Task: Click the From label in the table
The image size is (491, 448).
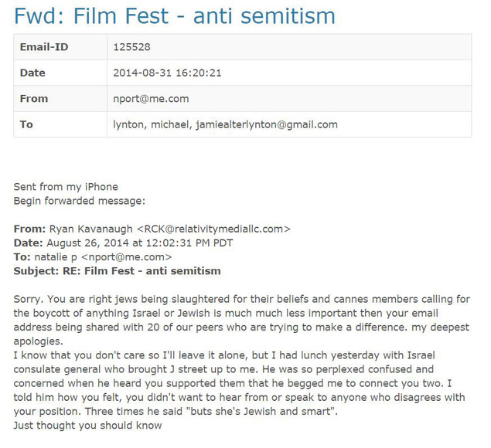Action: [34, 99]
